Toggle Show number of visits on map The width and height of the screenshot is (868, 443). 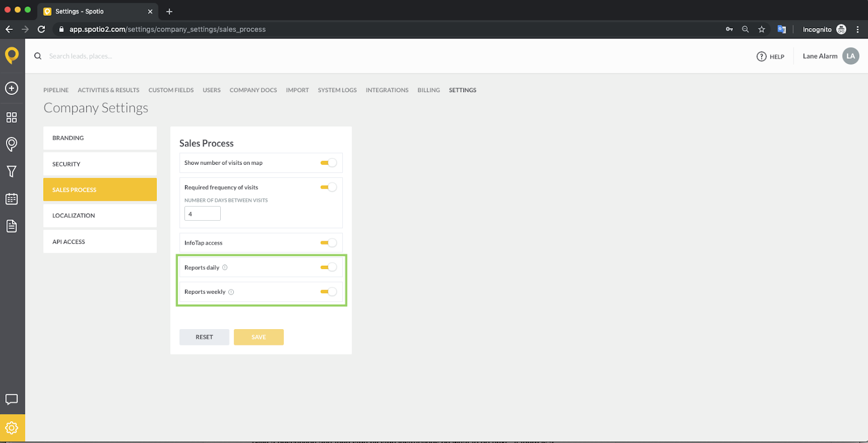click(x=329, y=163)
